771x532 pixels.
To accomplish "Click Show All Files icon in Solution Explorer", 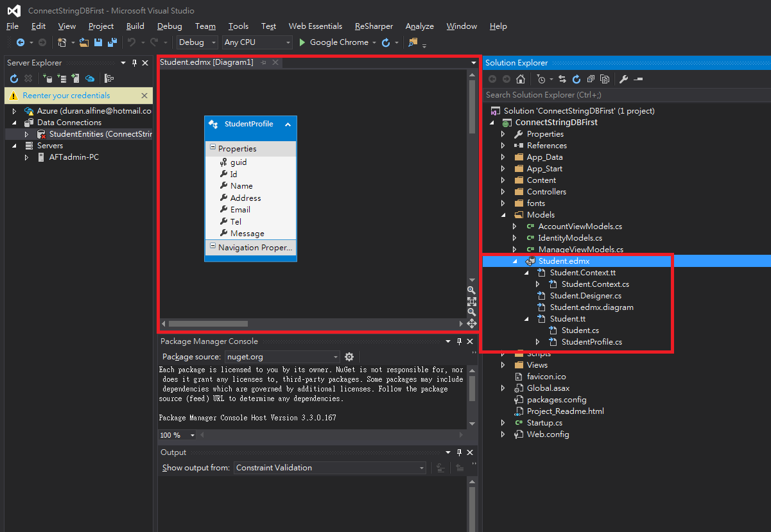I will 605,79.
